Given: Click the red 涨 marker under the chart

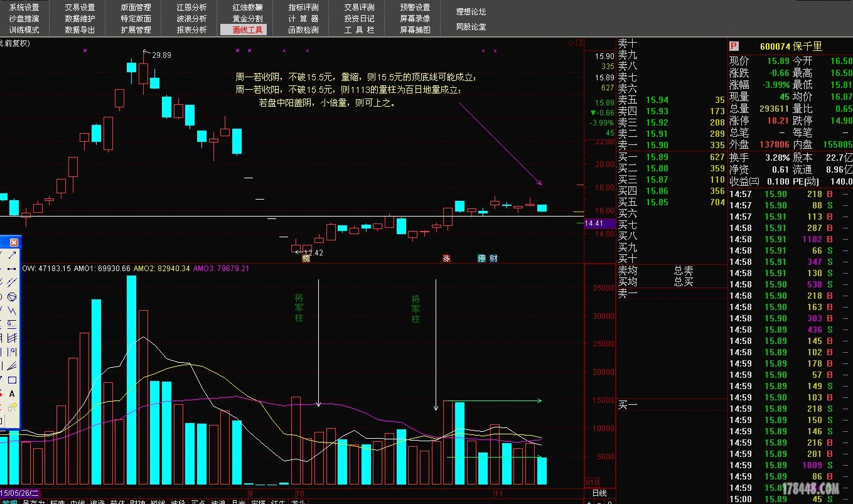Looking at the screenshot, I should point(447,258).
